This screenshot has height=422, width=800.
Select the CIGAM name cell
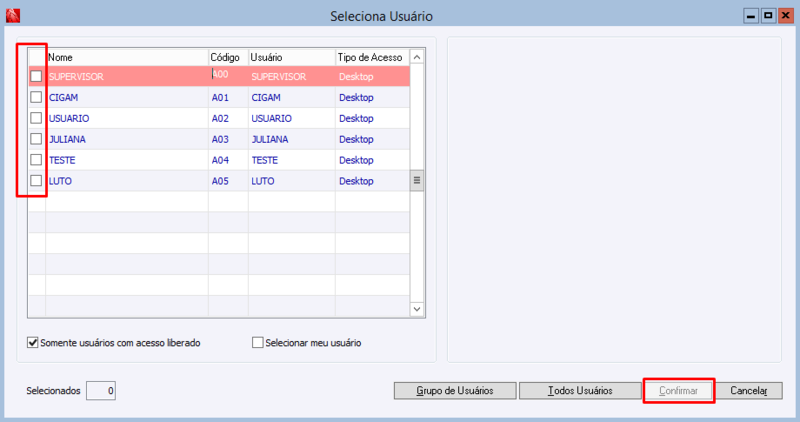127,97
